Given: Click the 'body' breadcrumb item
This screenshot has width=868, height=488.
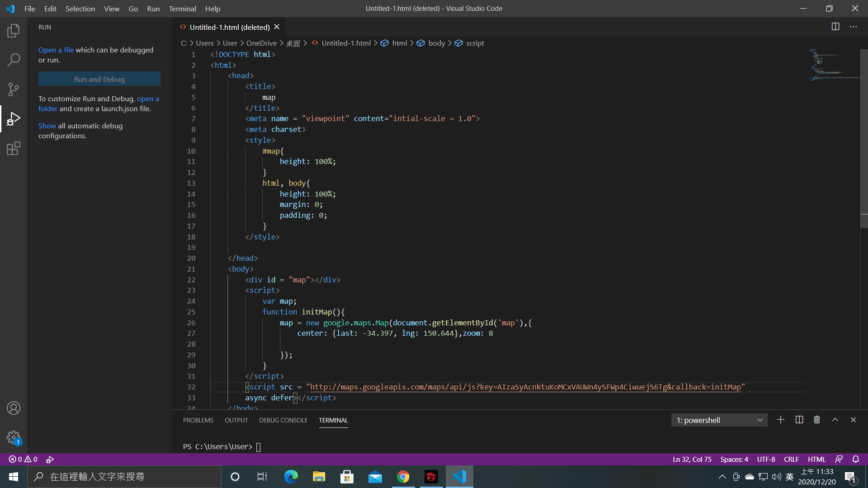Looking at the screenshot, I should pyautogui.click(x=437, y=43).
